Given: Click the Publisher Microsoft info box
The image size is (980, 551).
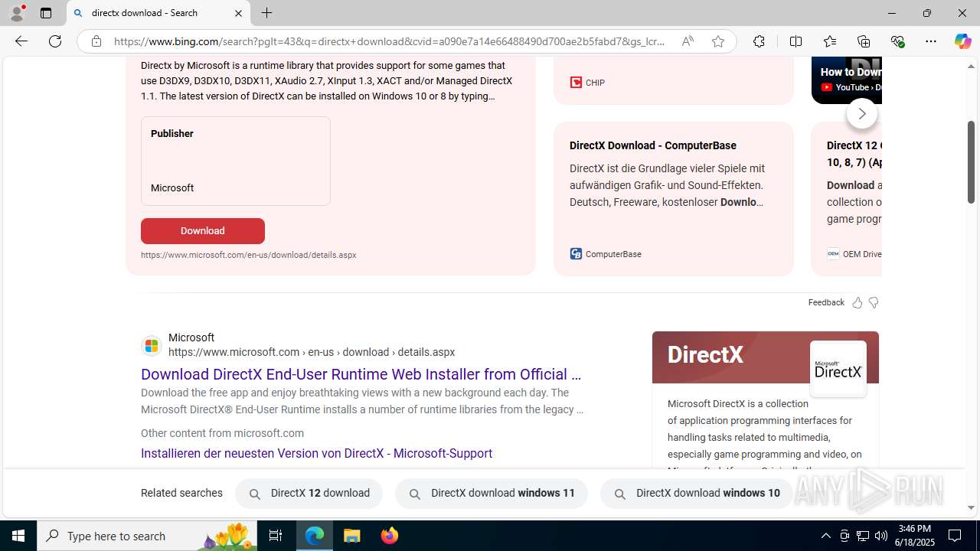Looking at the screenshot, I should tap(236, 161).
